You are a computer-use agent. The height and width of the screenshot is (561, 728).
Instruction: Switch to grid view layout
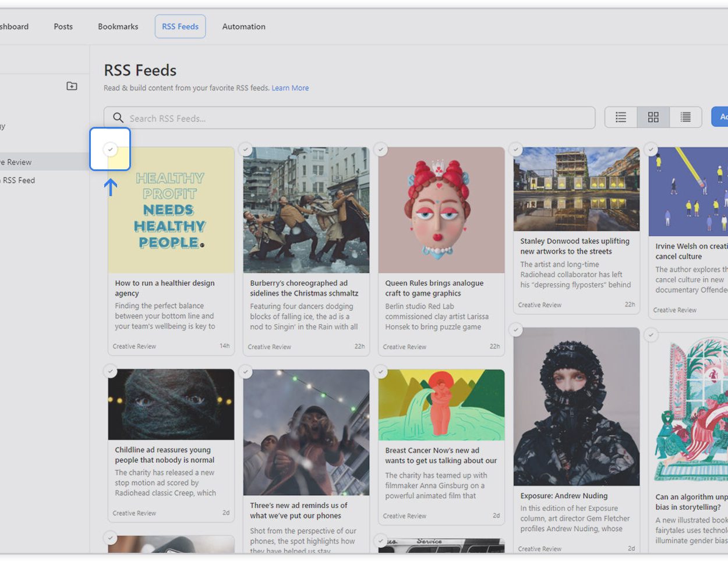coord(653,117)
